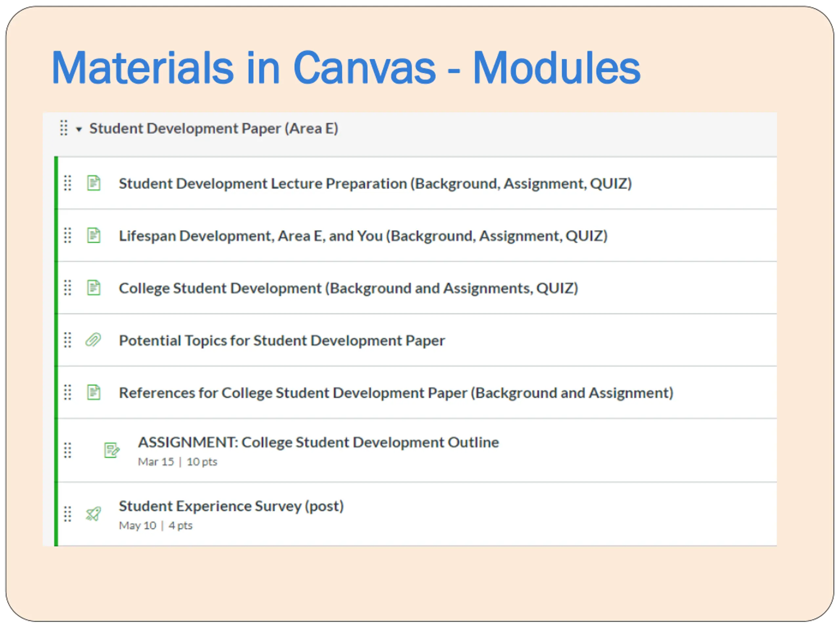Click page icon for Student Development Lecture Preparation
Screen dimensions: 840x630
tap(94, 183)
